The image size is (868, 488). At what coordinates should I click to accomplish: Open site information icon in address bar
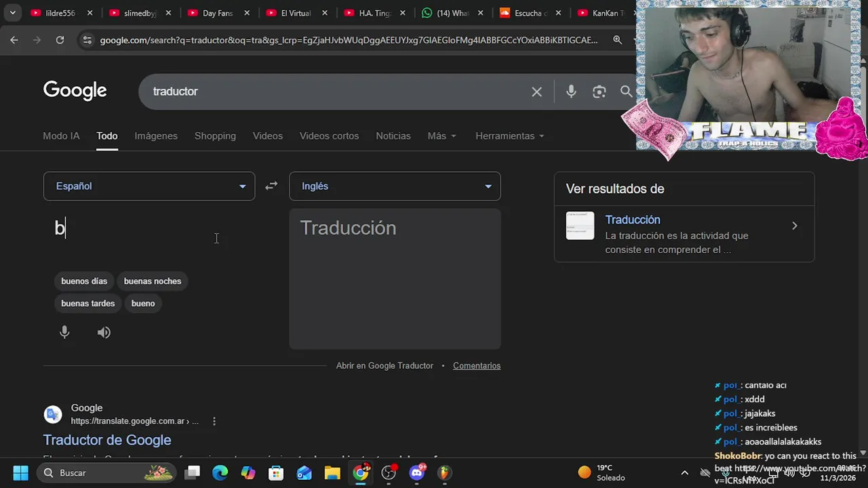tap(87, 40)
